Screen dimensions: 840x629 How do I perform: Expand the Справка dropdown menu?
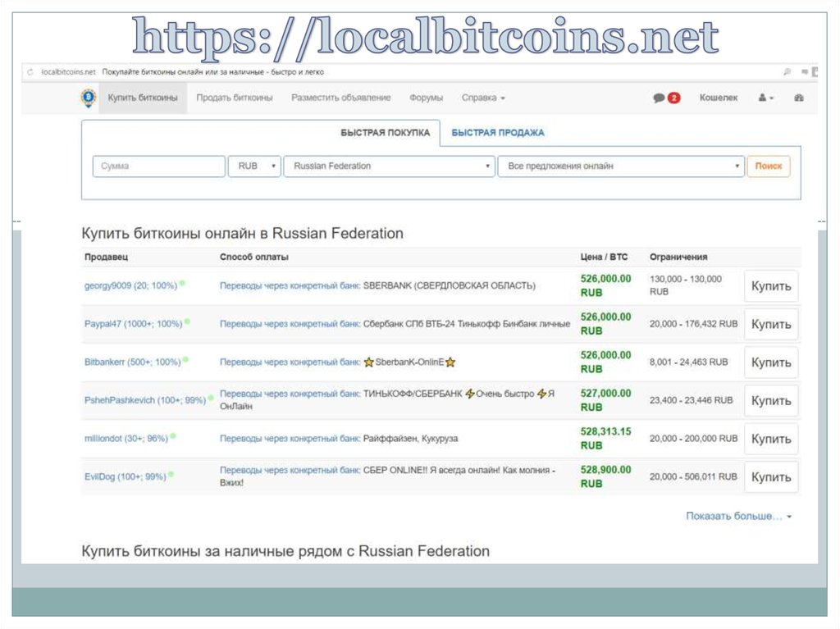click(x=483, y=98)
